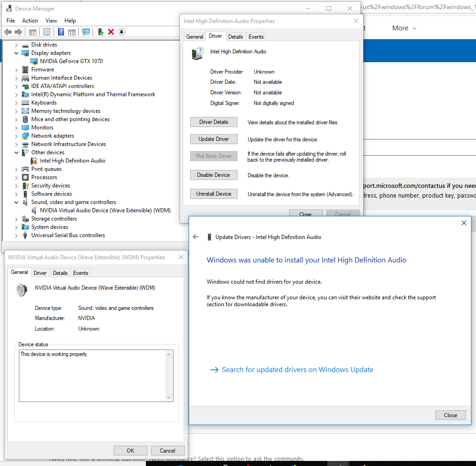Click the Device status scrollbar down arrow
Image resolution: width=476 pixels, height=466 pixels.
[169, 397]
